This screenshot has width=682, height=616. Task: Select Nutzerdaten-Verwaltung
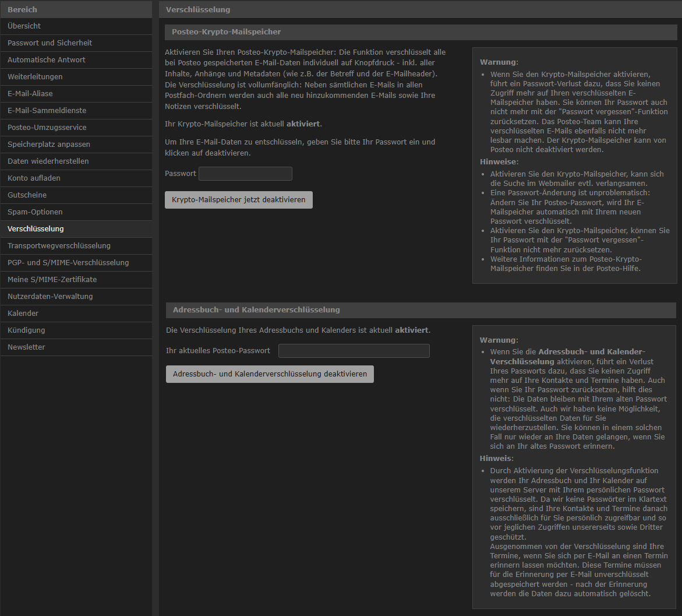tap(76, 297)
